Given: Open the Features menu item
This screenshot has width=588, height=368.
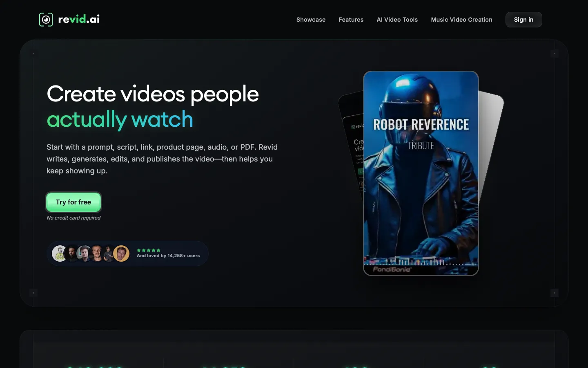Looking at the screenshot, I should (351, 20).
